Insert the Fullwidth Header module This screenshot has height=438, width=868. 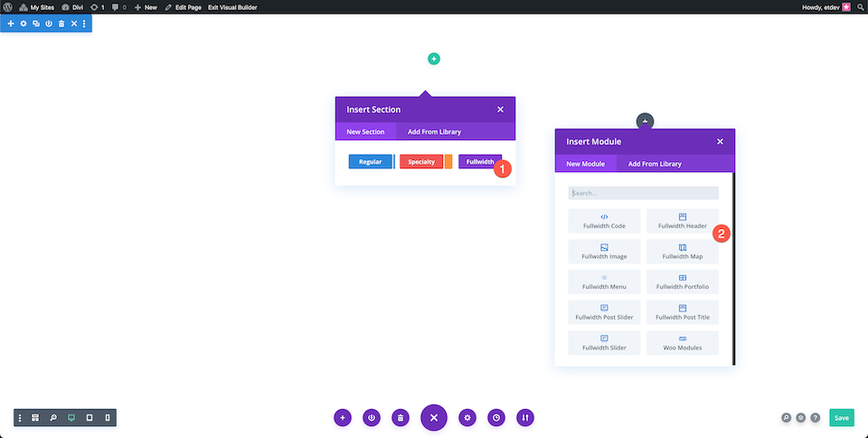[683, 221]
